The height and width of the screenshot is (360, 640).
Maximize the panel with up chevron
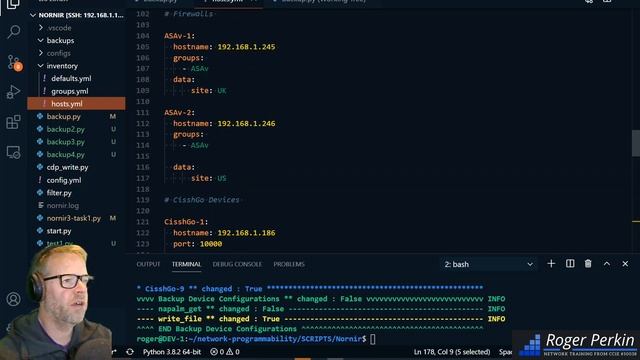point(607,264)
